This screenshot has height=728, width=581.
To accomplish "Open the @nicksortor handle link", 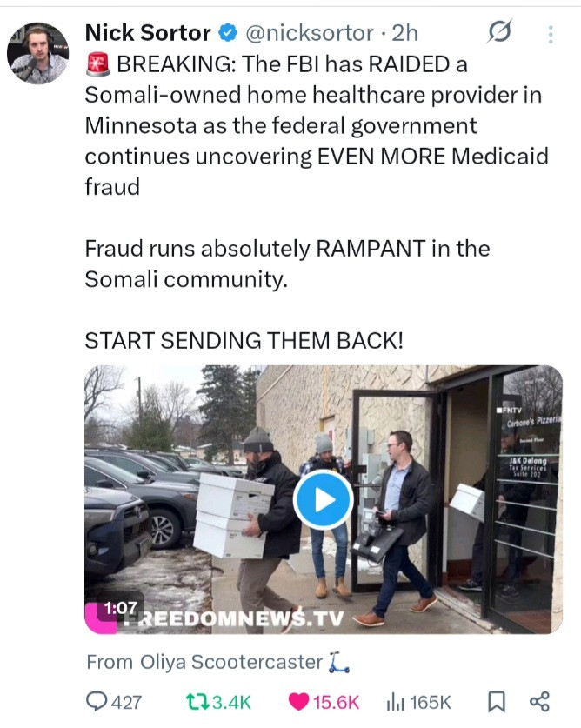I will click(310, 33).
